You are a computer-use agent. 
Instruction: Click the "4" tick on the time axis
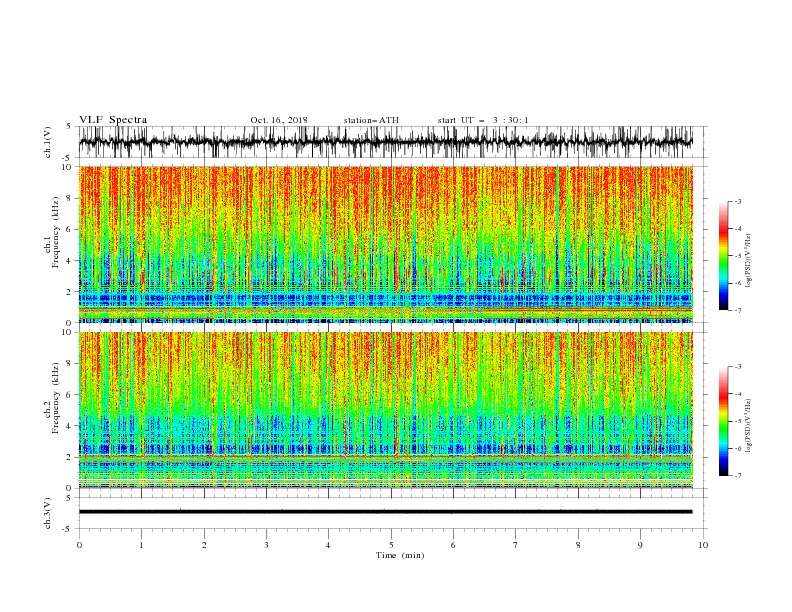click(328, 545)
